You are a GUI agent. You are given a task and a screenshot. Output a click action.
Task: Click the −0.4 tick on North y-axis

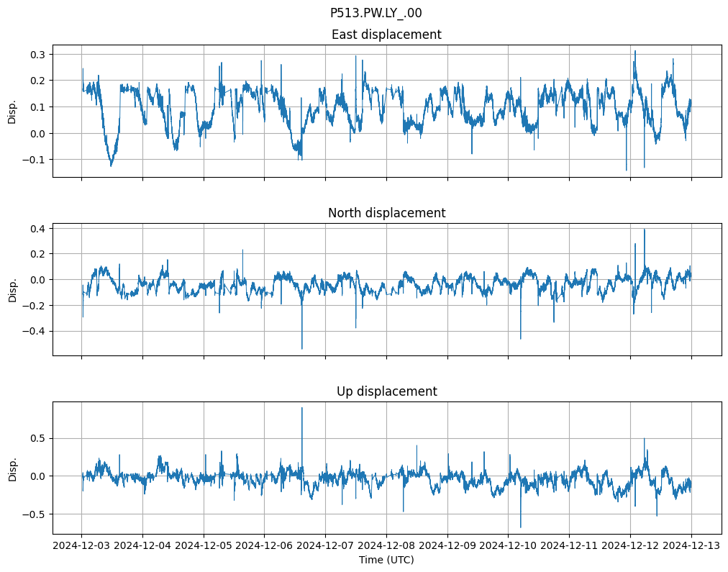tap(35, 332)
